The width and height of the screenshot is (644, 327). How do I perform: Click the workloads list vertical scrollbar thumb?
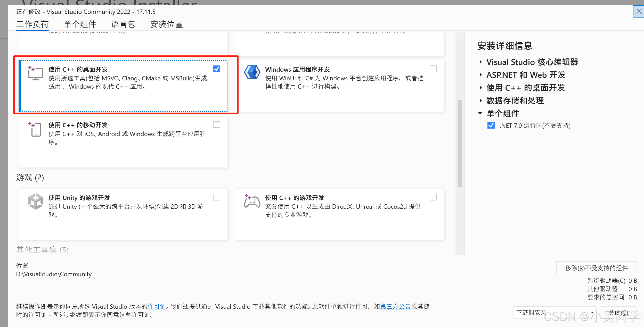(x=460, y=144)
